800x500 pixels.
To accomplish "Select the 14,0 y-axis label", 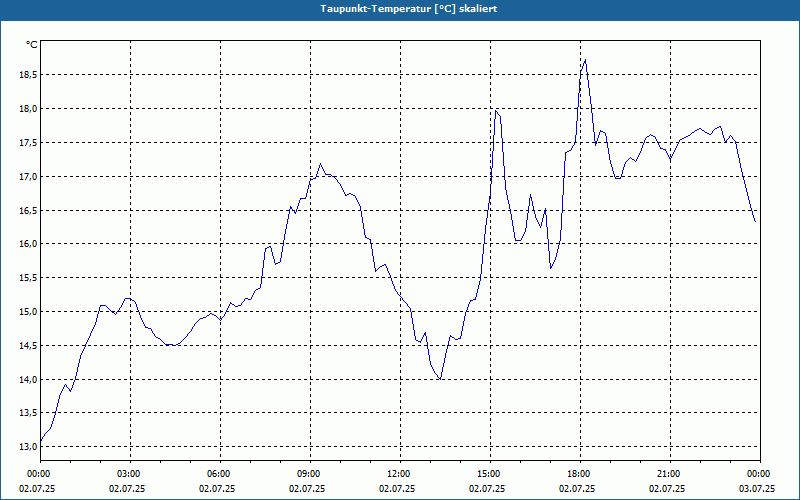I will [x=29, y=380].
